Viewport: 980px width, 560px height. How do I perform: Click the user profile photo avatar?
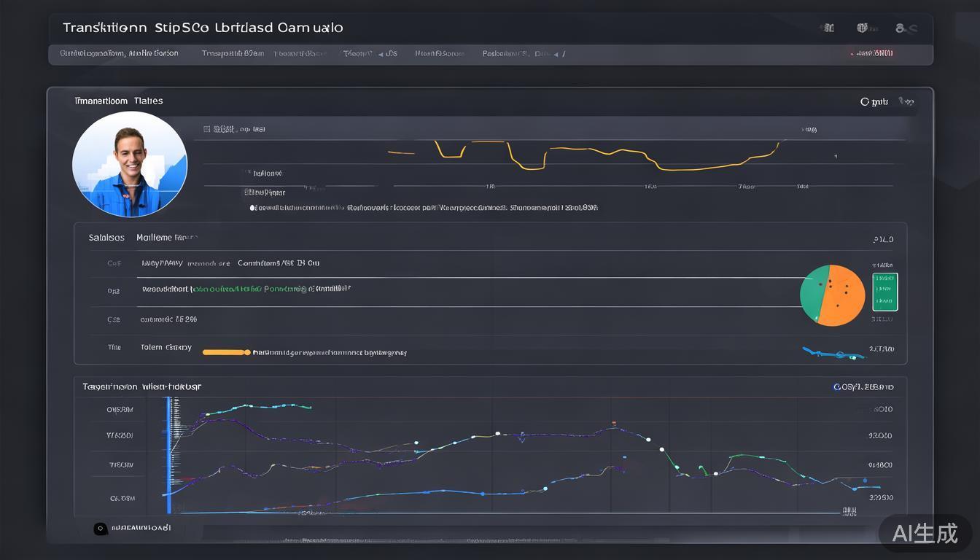click(x=130, y=164)
